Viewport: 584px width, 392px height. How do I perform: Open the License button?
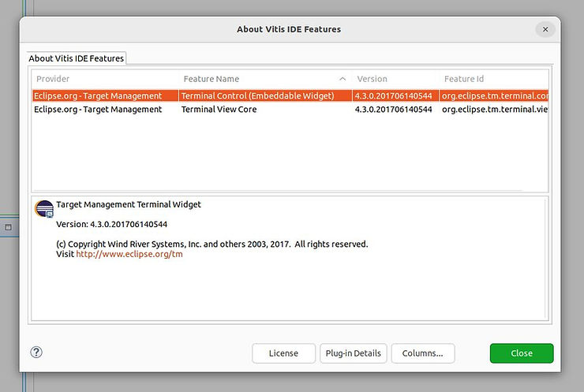[283, 353]
